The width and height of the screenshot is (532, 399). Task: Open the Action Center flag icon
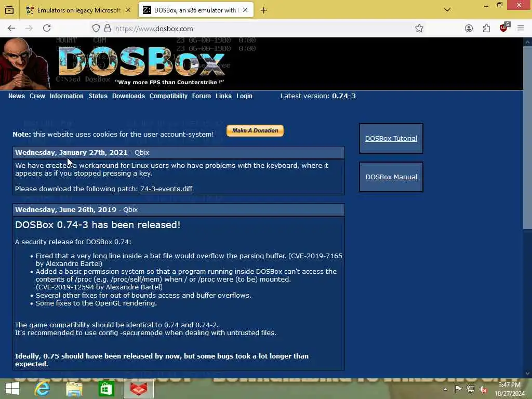click(458, 389)
